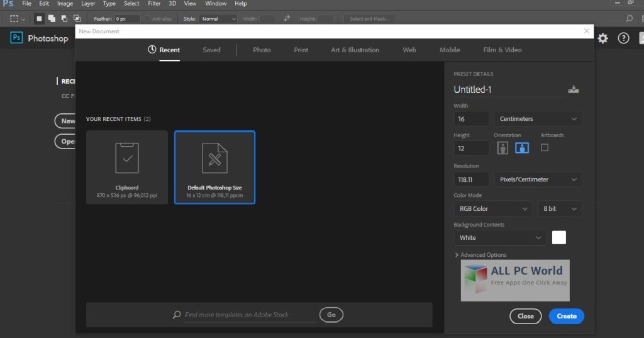Switch to the Print tab

301,50
